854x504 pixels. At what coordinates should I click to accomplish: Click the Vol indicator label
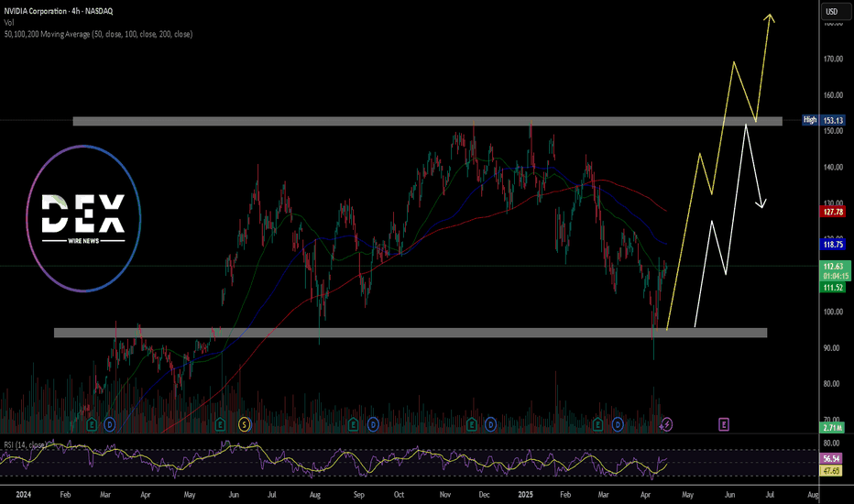(9, 22)
